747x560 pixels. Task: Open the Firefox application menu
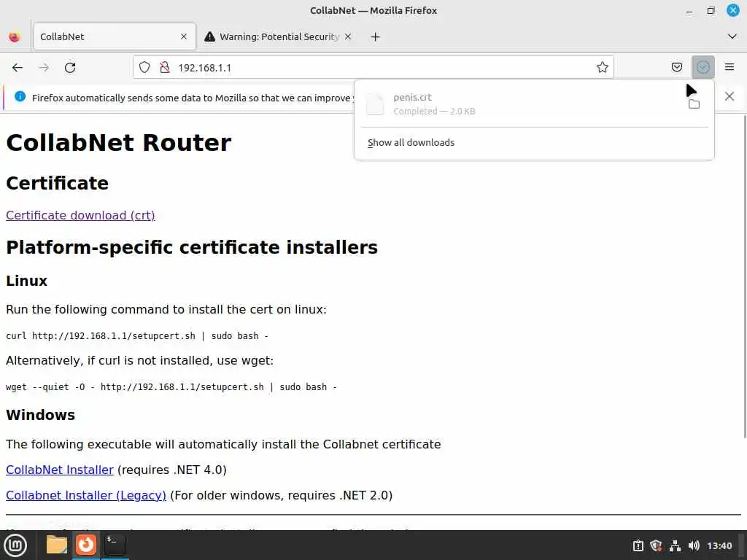point(729,67)
